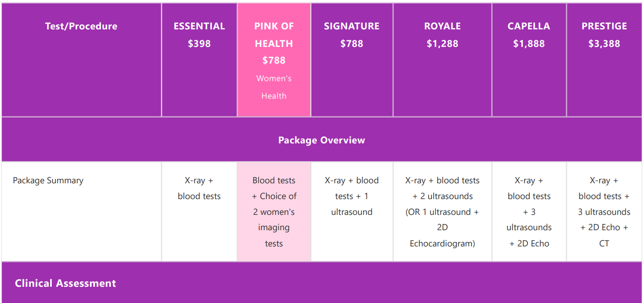Click the $3,388 Prestige price text
This screenshot has width=644, height=303.
604,43
